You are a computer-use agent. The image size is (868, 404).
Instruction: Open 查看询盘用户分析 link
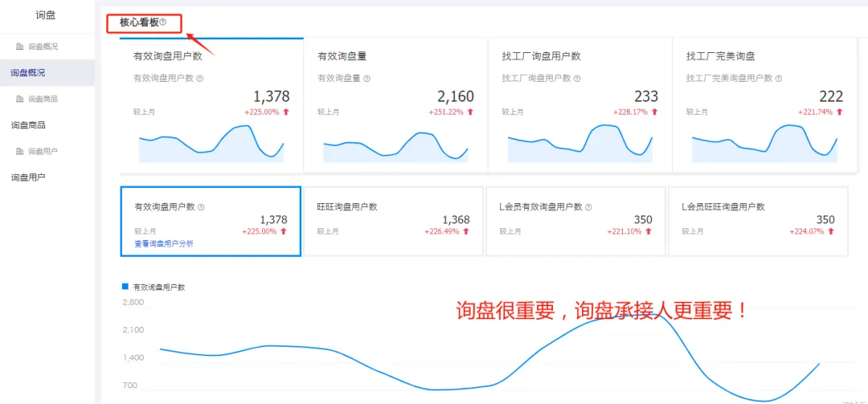click(x=164, y=243)
